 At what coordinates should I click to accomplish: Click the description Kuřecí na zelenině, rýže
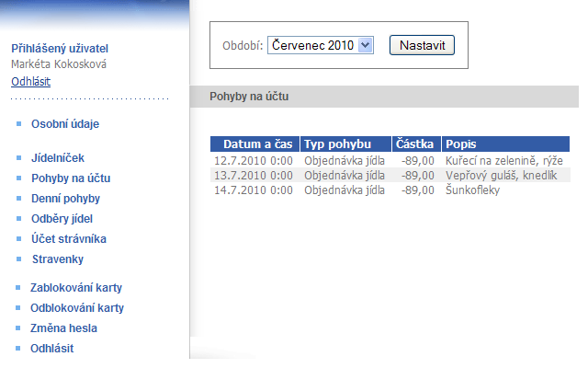click(504, 161)
